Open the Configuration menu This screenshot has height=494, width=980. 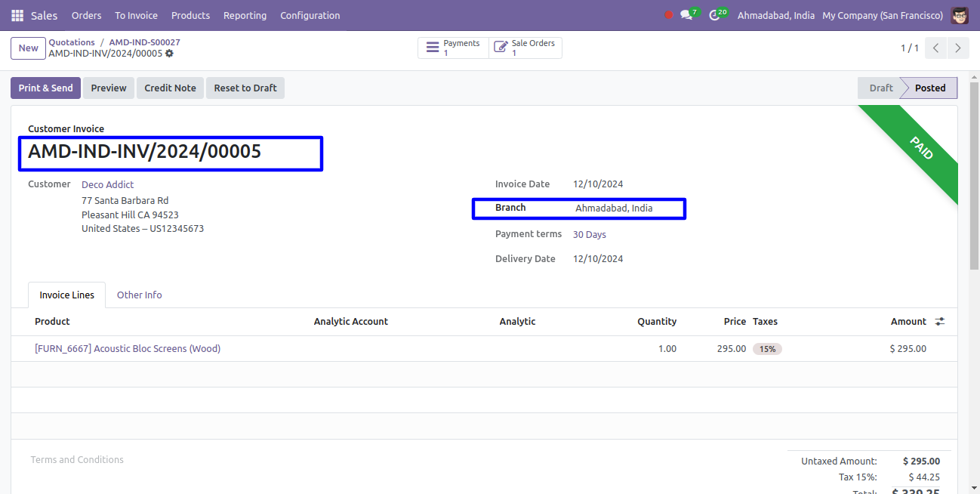[x=310, y=15]
